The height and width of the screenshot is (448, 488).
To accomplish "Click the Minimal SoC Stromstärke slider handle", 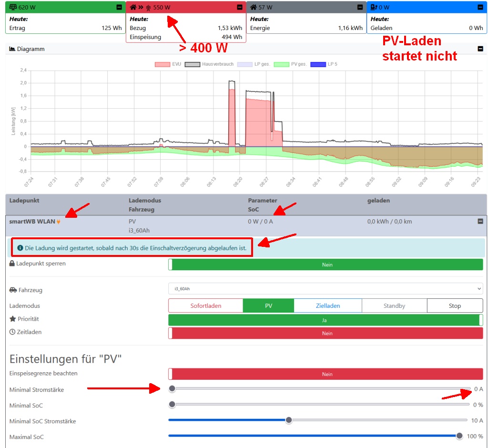I will click(x=288, y=420).
